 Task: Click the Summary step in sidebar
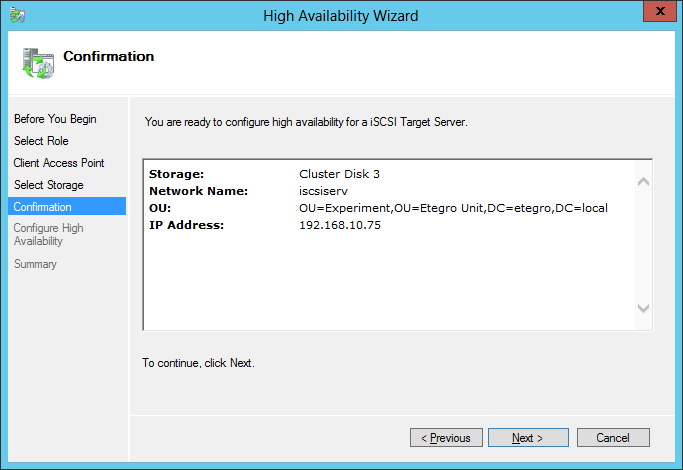click(35, 264)
